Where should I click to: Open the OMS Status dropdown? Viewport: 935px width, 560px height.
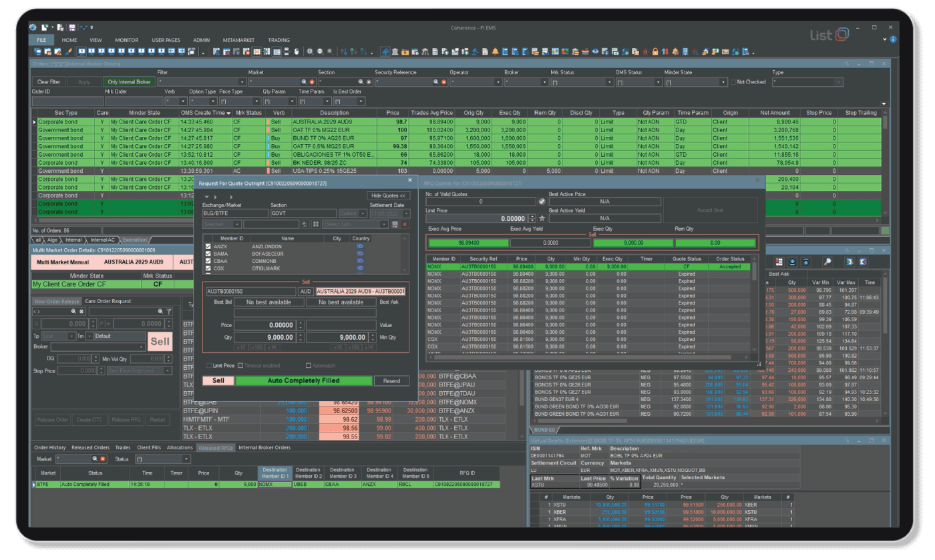[x=657, y=82]
